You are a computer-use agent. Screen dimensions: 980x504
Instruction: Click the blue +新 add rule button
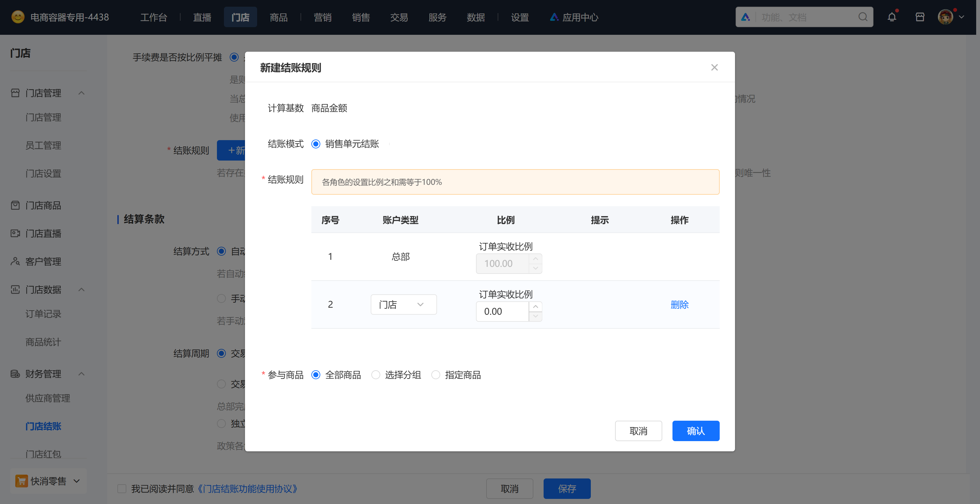click(231, 150)
